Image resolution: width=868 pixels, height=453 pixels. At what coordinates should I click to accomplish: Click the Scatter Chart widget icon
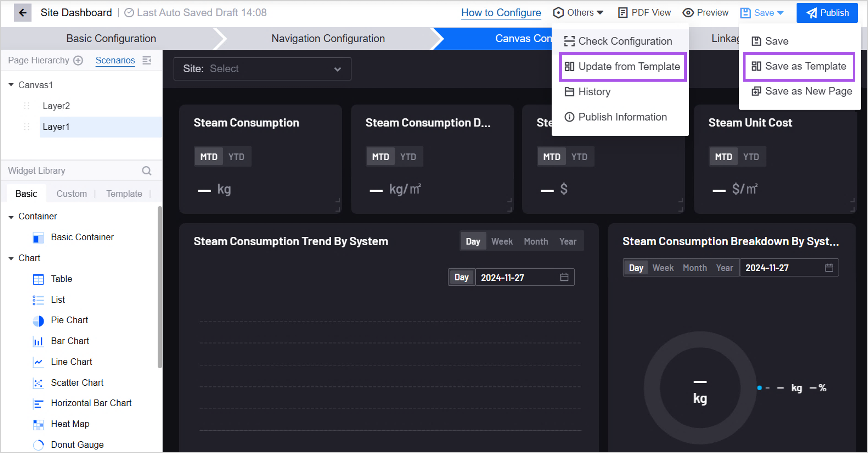tap(38, 383)
